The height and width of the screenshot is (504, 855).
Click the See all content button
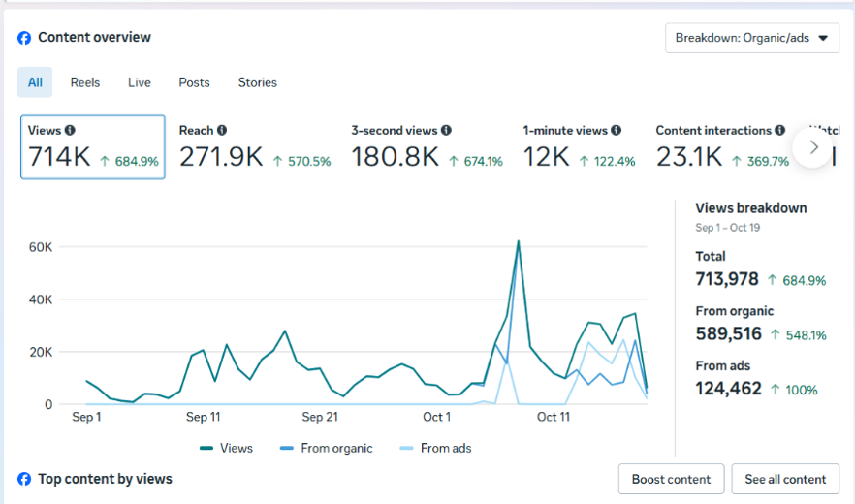[x=785, y=479]
